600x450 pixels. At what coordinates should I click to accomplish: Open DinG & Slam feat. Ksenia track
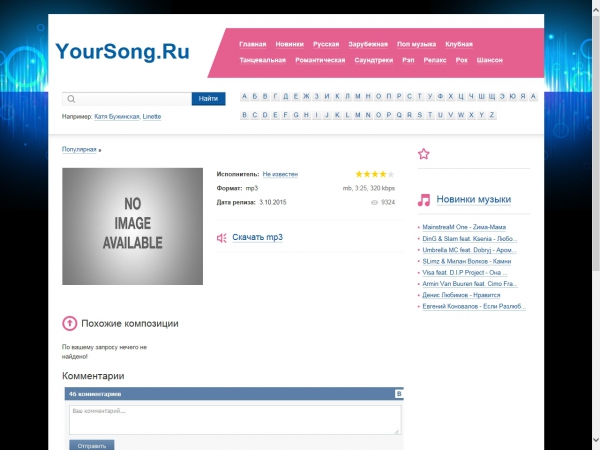pyautogui.click(x=470, y=238)
